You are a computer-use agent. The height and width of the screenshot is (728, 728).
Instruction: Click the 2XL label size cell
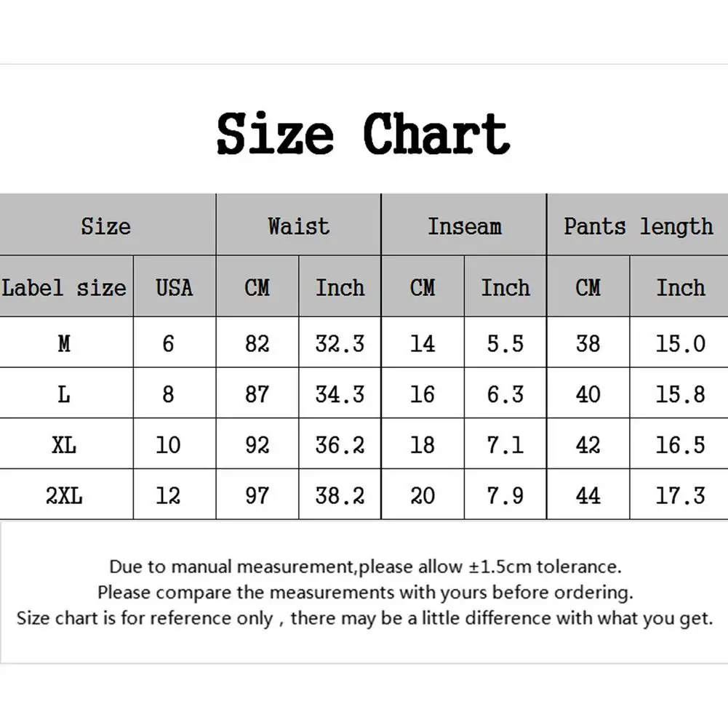(64, 496)
